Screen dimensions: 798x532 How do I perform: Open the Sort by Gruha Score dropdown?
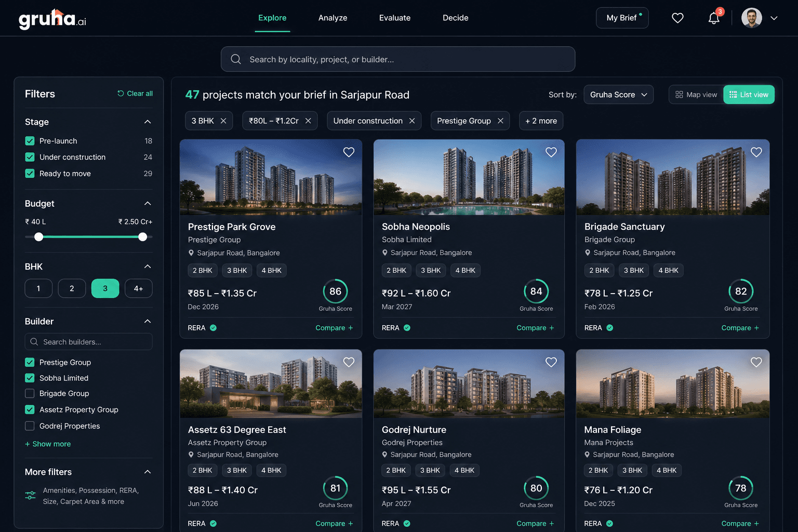pyautogui.click(x=618, y=95)
